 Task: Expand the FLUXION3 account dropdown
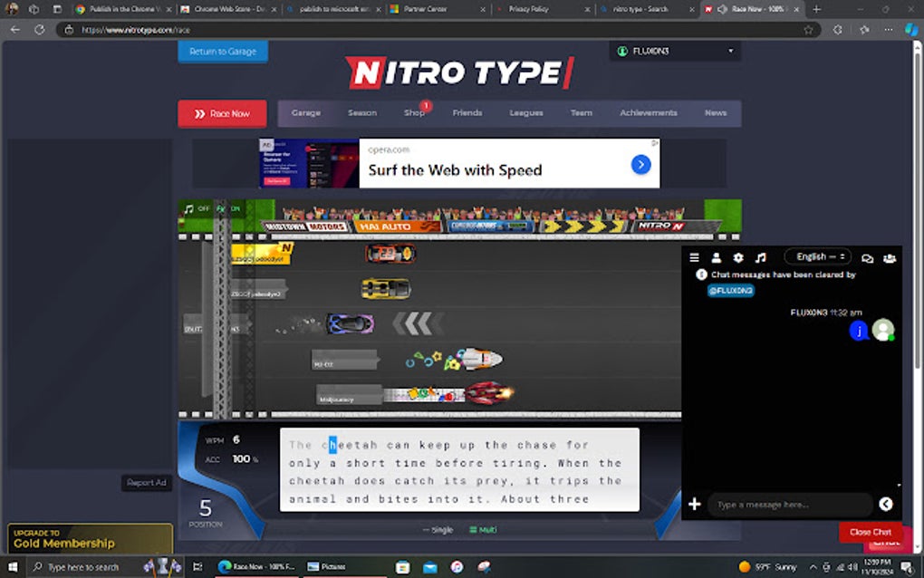pyautogui.click(x=674, y=51)
